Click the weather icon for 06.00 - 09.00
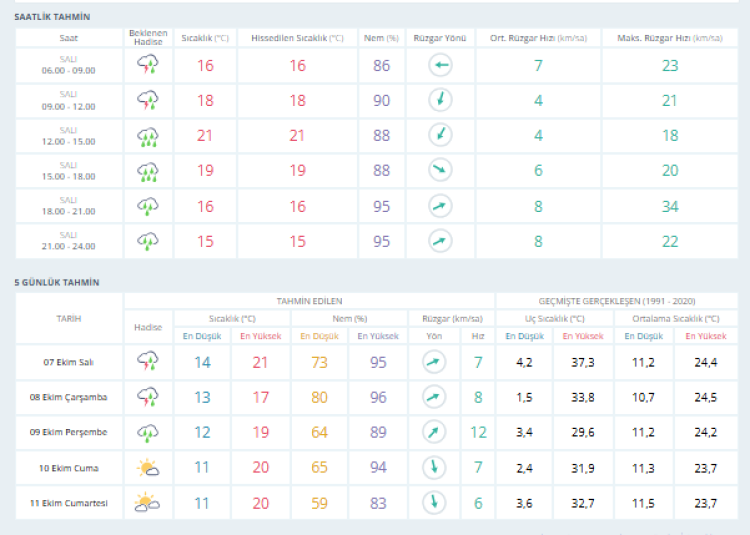The image size is (750, 535). coord(147,66)
